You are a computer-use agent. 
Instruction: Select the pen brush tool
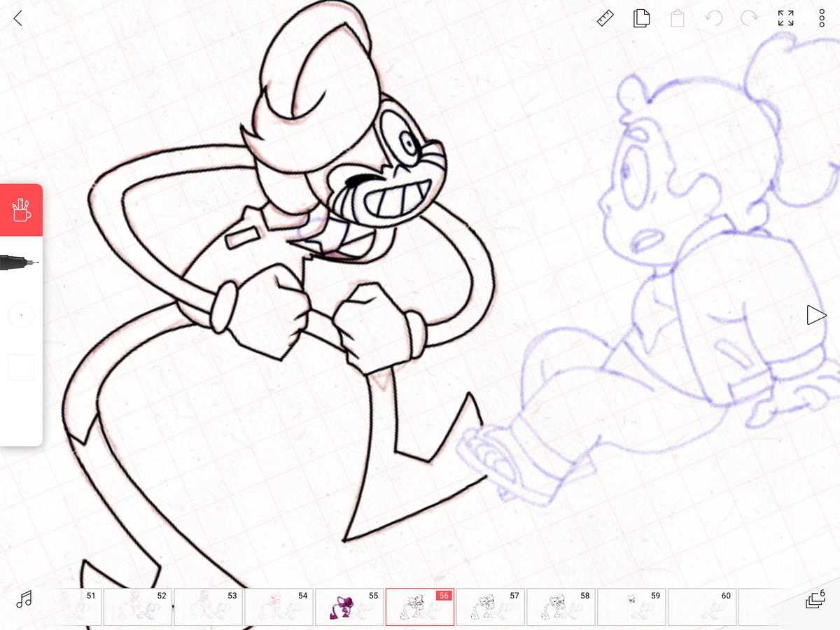20,263
